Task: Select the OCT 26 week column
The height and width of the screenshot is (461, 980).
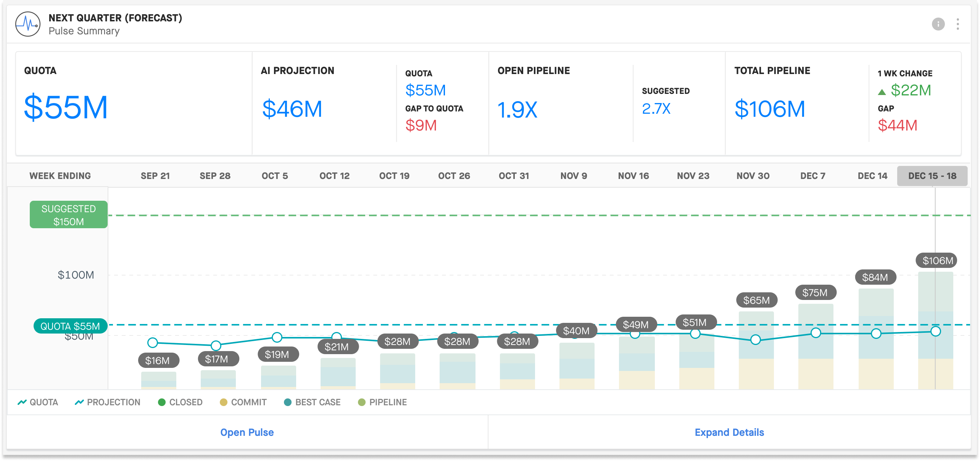Action: (x=454, y=176)
